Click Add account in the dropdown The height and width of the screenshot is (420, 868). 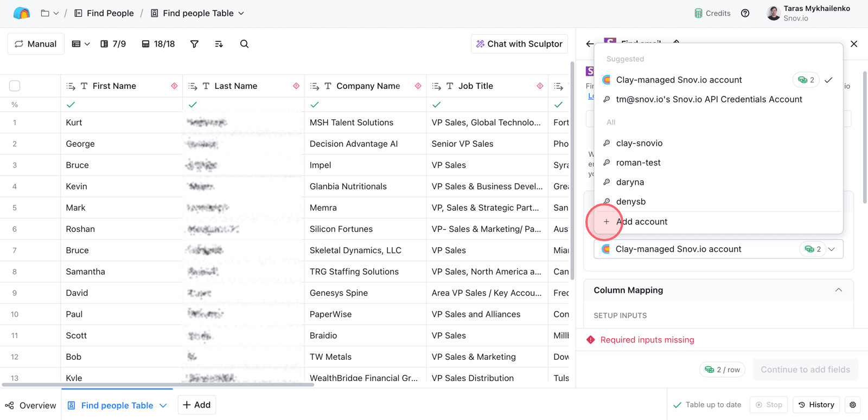coord(641,222)
